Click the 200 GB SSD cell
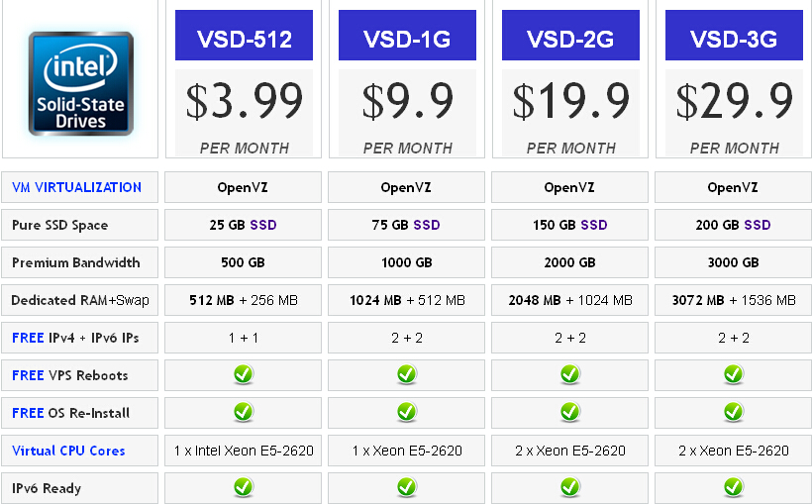Image resolution: width=812 pixels, height=504 pixels. click(734, 225)
